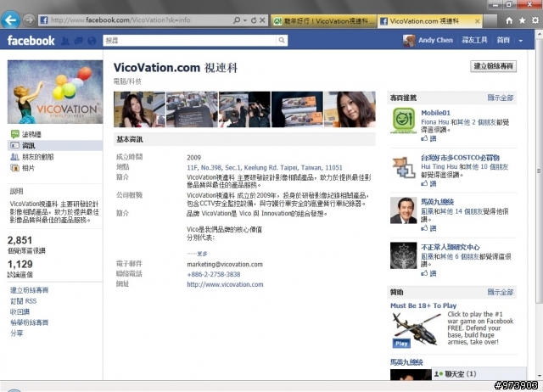Screen dimensions: 543x392
Task: Open the last photo strip thumbnail
Action: click(x=350, y=109)
